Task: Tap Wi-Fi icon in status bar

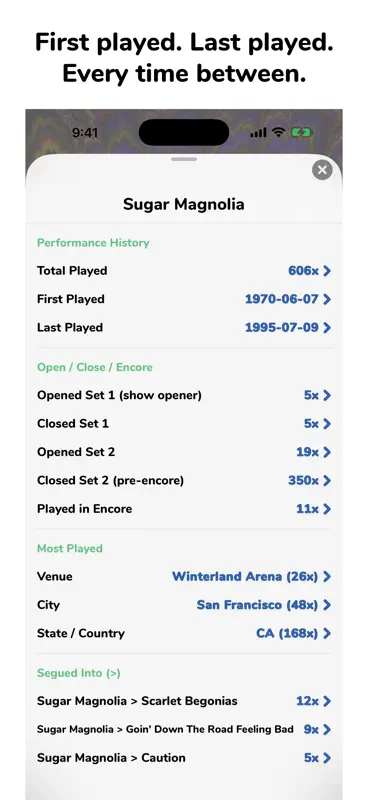Action: [x=278, y=133]
